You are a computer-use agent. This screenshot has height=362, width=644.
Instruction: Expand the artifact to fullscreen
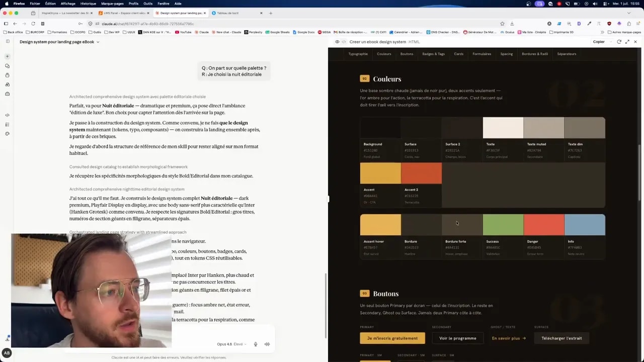[x=627, y=42]
